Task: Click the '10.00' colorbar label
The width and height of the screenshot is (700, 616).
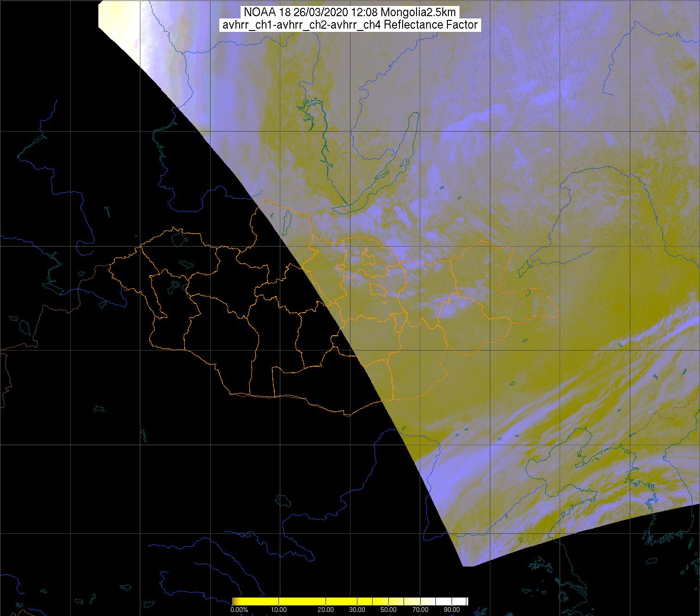Action: tap(280, 610)
